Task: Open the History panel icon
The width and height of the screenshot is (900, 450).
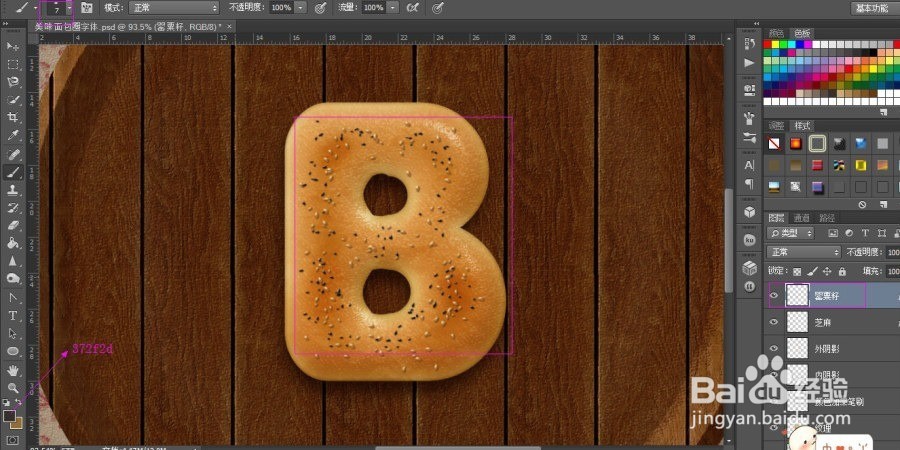Action: click(749, 44)
